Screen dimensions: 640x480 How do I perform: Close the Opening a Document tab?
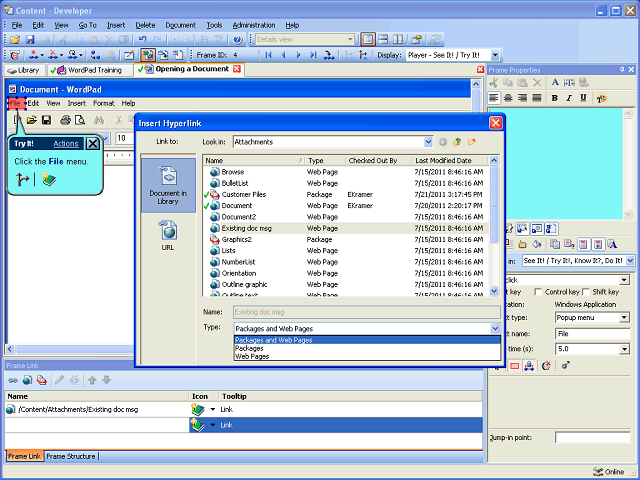click(237, 69)
